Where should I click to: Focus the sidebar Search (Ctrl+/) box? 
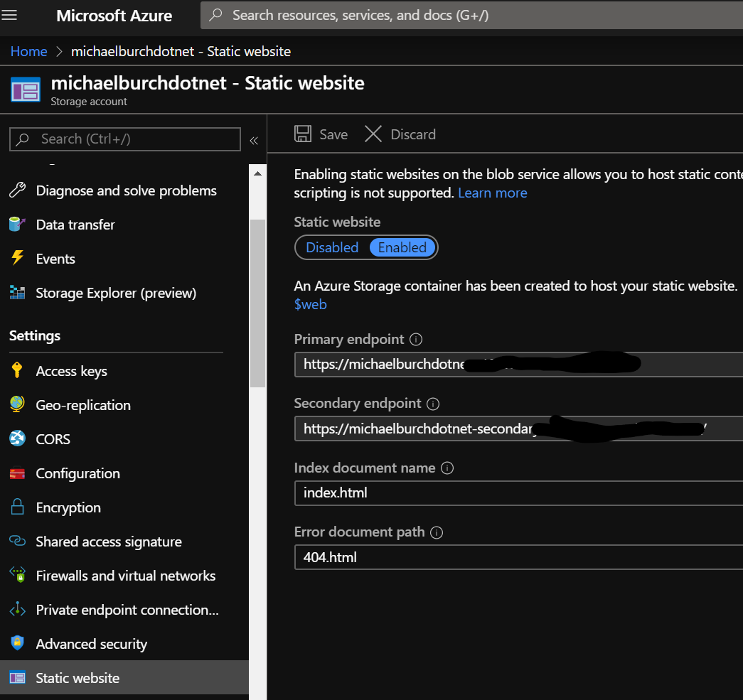coord(125,139)
